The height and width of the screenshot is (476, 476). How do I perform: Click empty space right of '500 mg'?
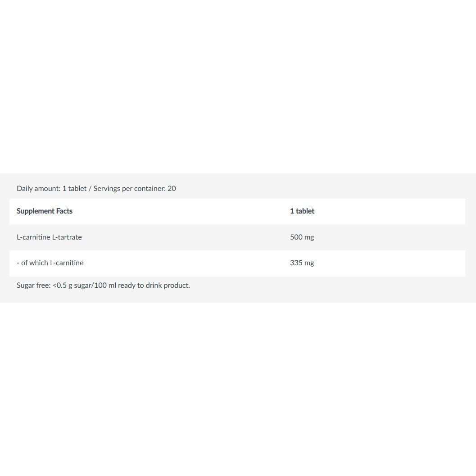click(390, 237)
